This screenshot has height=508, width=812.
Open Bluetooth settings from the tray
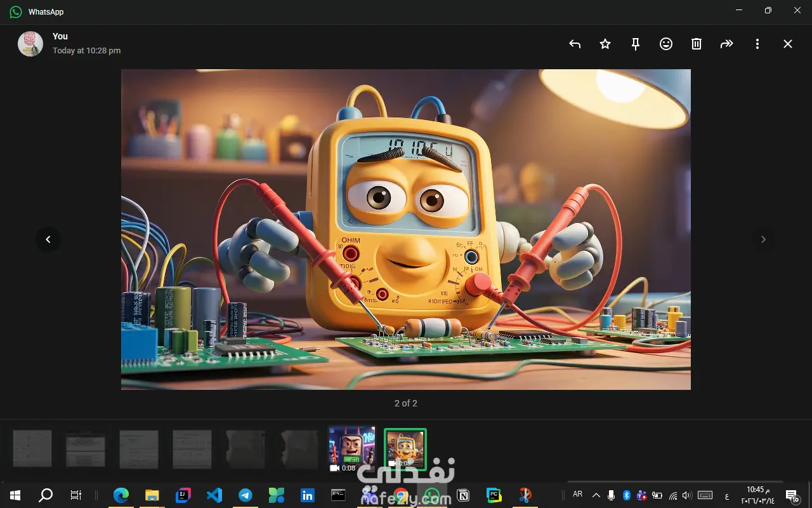coord(626,495)
